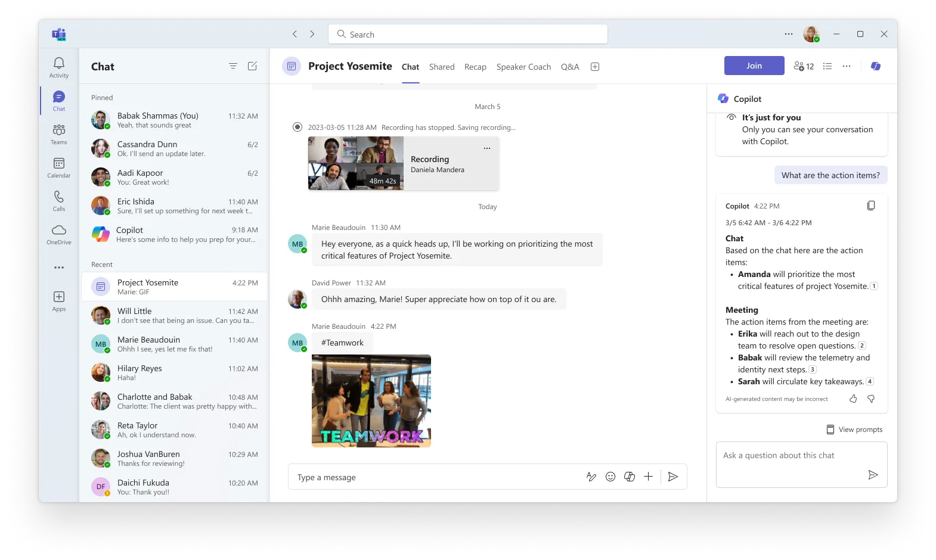Send the Copilot question
Viewport: 936px width, 560px height.
click(873, 475)
